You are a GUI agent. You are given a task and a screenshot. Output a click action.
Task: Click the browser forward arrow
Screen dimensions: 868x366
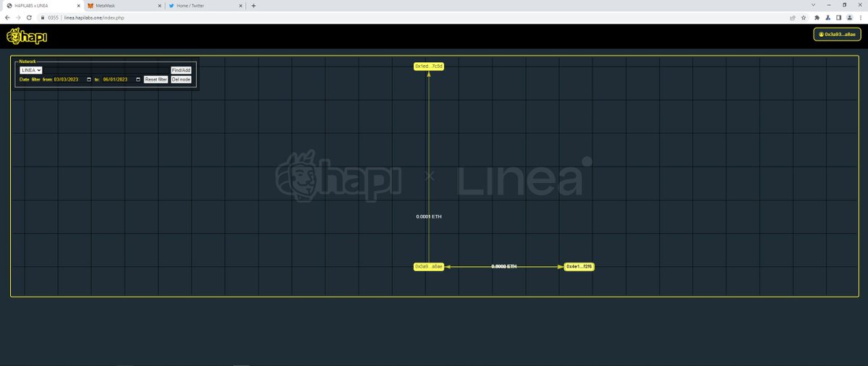(17, 17)
